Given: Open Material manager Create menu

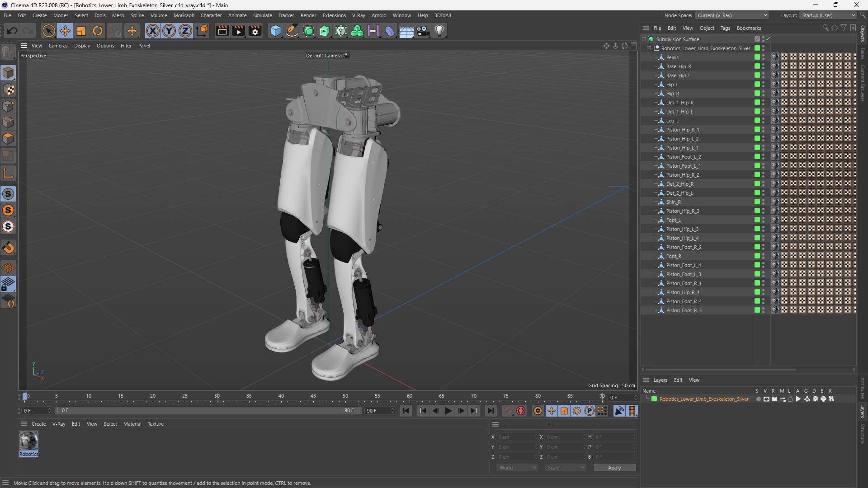Looking at the screenshot, I should click(x=38, y=424).
